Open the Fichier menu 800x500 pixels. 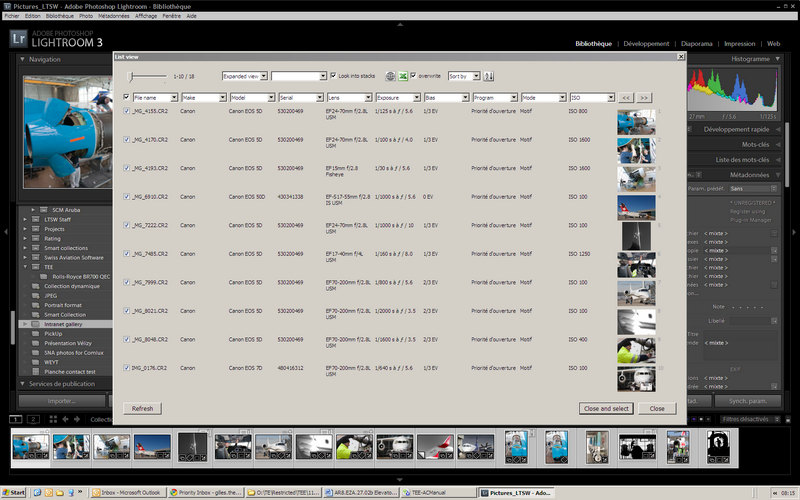[12, 16]
